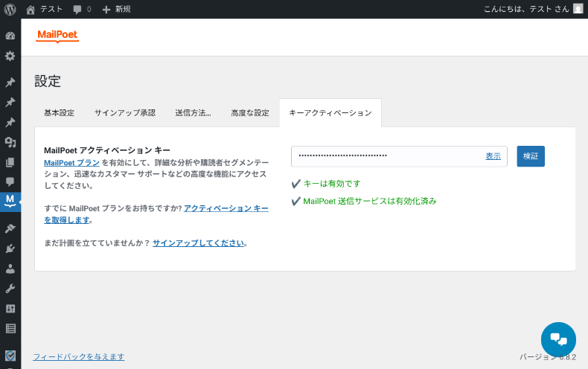Open Plugins plug icon
This screenshot has height=369, width=588.
point(10,248)
